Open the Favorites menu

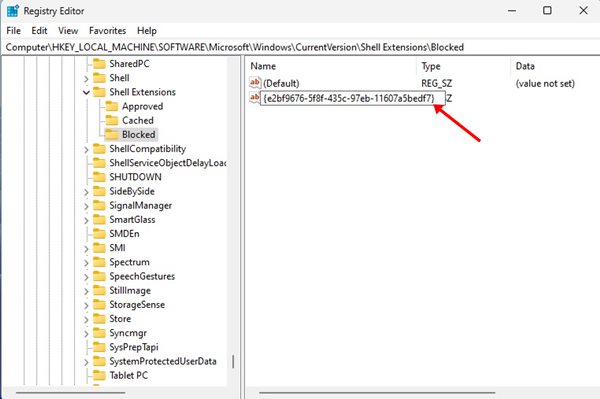[x=108, y=31]
